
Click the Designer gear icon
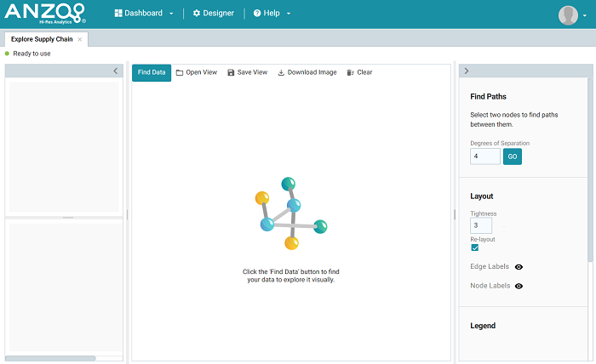(197, 14)
